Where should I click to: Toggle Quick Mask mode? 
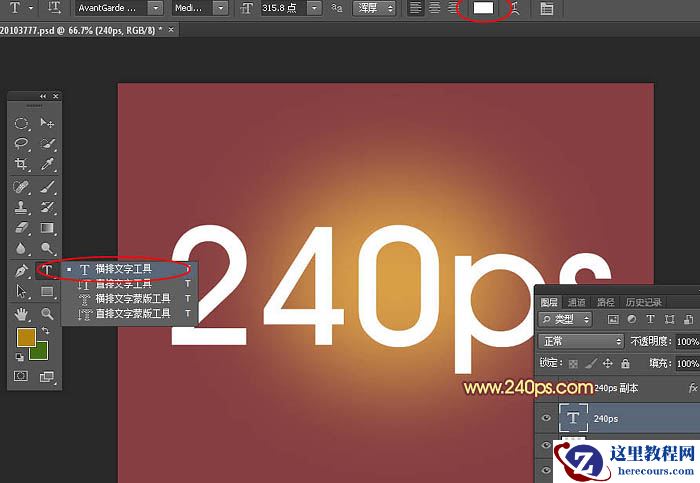[21, 376]
